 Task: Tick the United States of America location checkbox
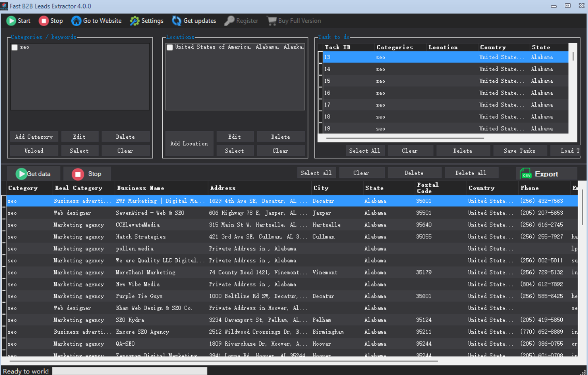pos(170,47)
